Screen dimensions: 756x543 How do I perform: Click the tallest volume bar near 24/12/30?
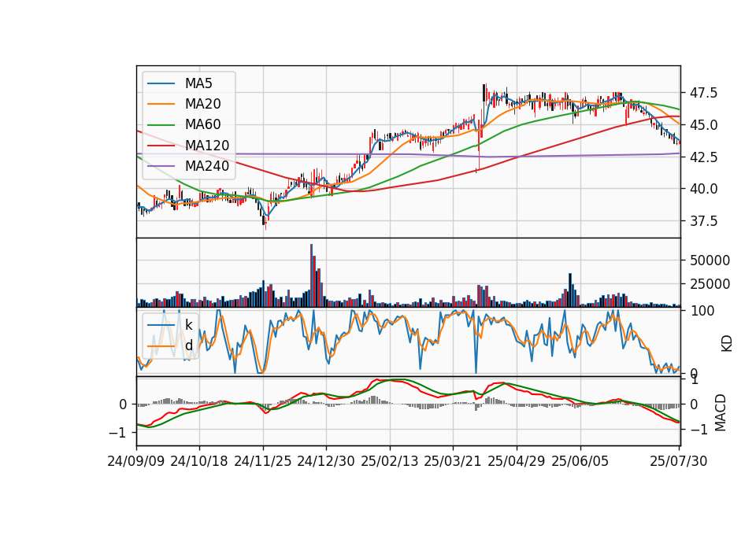pos(312,275)
